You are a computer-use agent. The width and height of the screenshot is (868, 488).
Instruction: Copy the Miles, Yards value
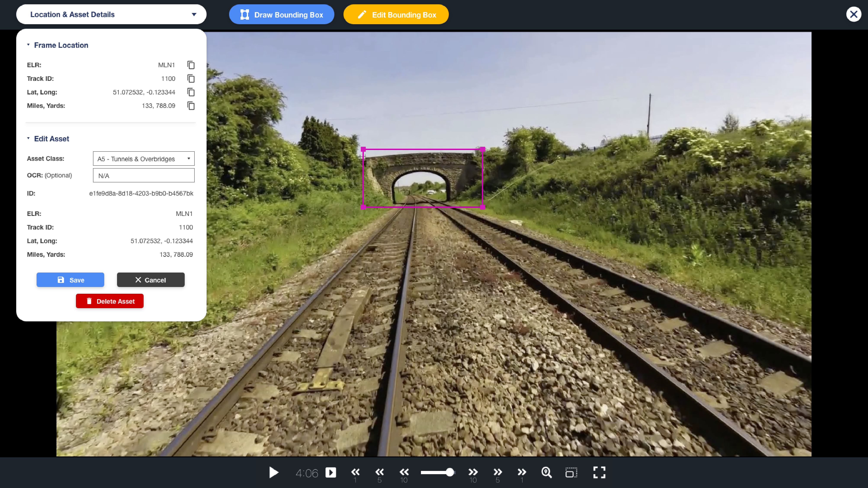click(191, 106)
